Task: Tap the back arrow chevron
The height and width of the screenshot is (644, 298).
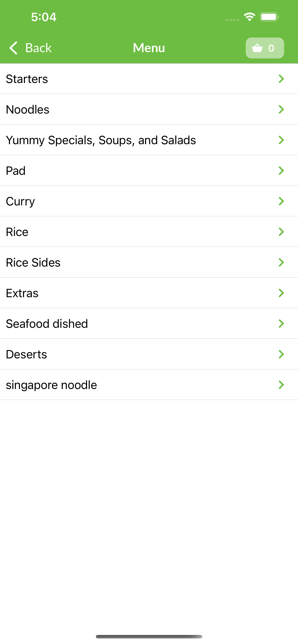Action: click(13, 48)
